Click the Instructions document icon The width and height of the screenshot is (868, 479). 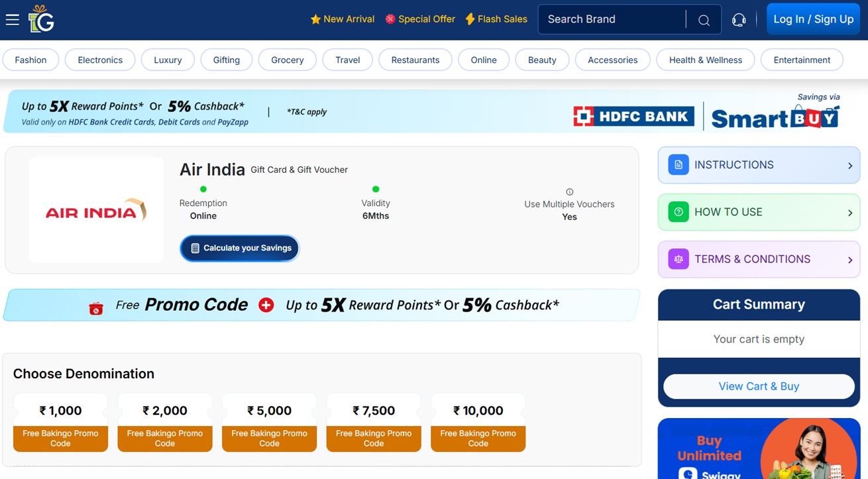678,165
